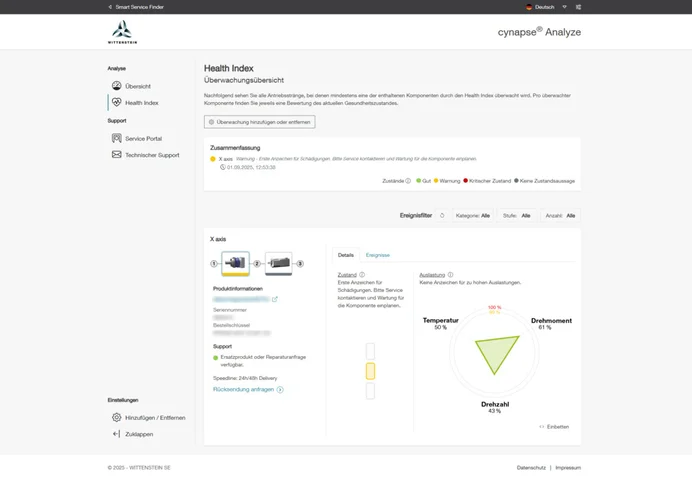The image size is (692, 480).
Task: Click the Temperatur 50 % label
Action: 440,323
